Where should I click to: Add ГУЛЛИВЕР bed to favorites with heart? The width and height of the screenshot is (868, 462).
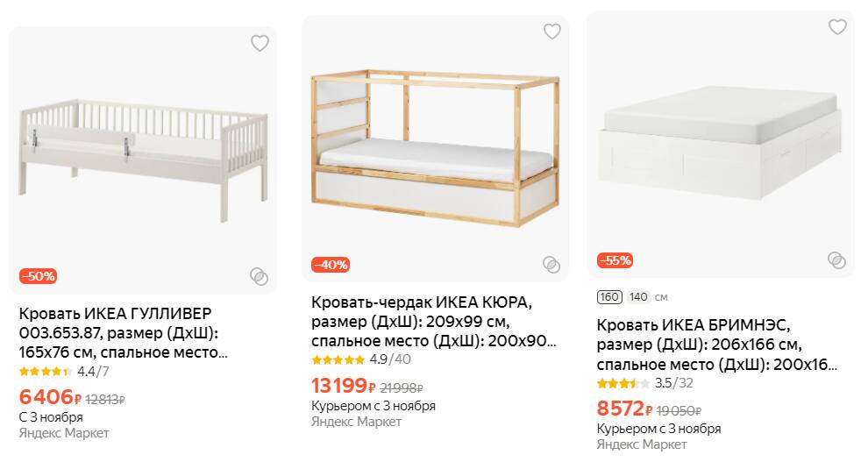(260, 43)
